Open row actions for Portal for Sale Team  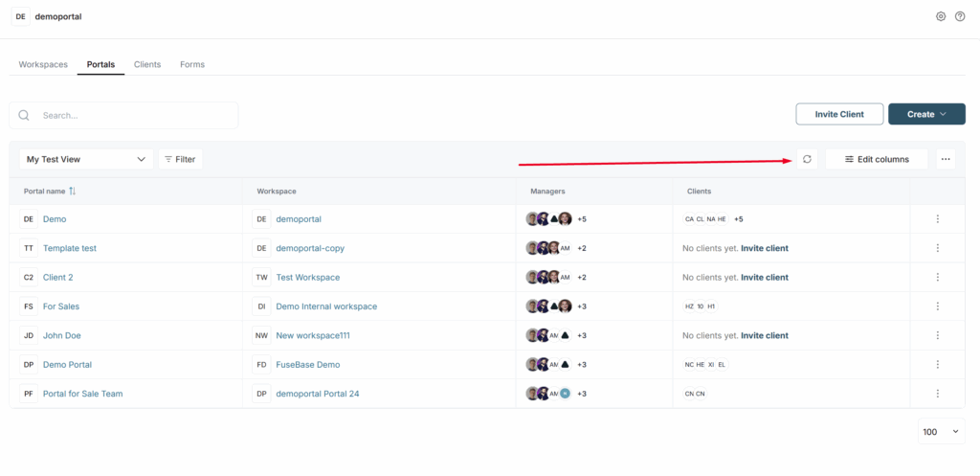937,394
